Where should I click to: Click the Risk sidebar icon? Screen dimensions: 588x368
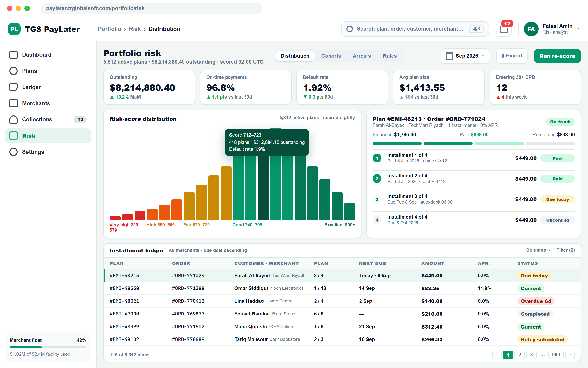(x=13, y=136)
